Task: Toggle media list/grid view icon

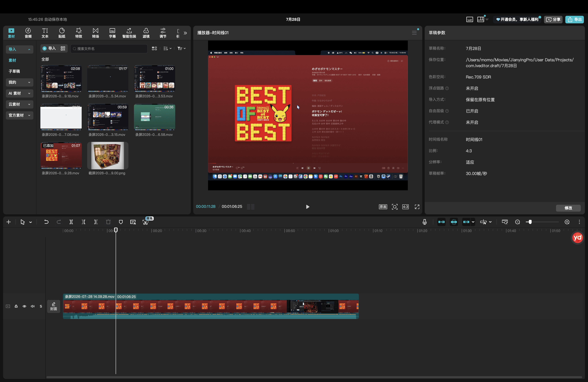Action: pos(154,48)
